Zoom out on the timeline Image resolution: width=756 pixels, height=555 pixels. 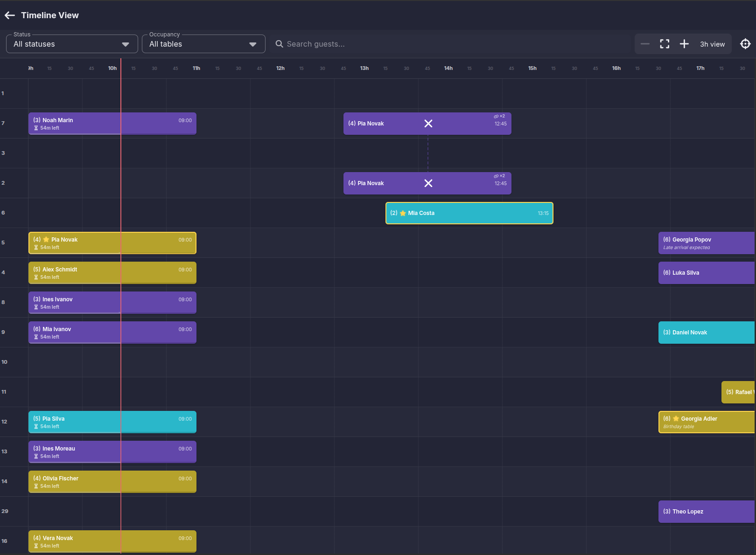coord(645,44)
